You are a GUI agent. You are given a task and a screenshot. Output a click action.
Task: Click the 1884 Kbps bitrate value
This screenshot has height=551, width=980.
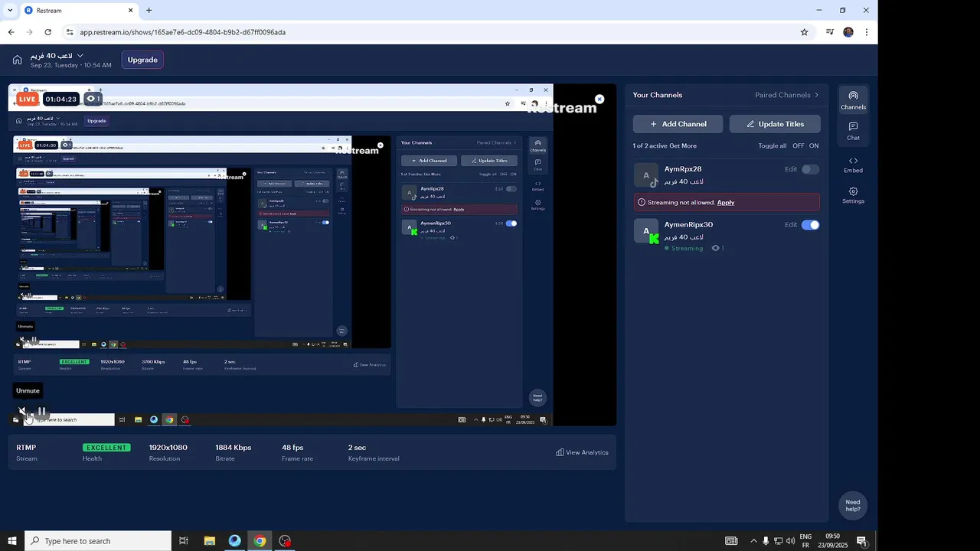point(233,448)
